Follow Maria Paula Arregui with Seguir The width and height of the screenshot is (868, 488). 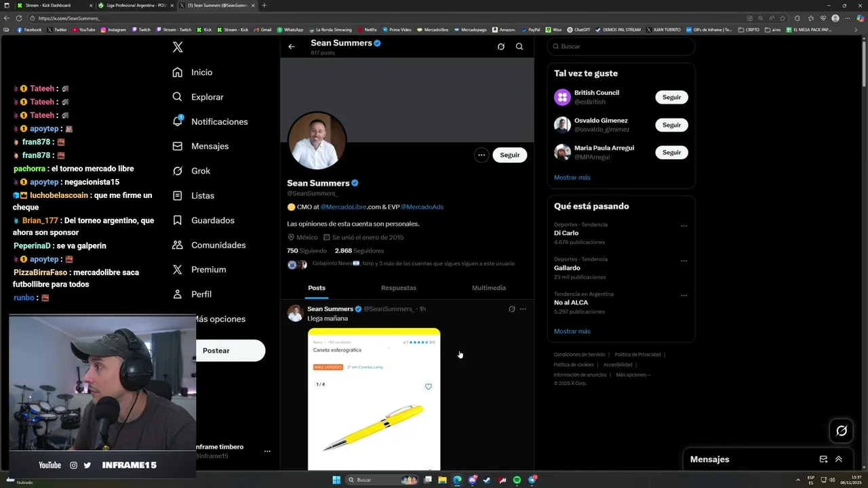click(x=672, y=152)
